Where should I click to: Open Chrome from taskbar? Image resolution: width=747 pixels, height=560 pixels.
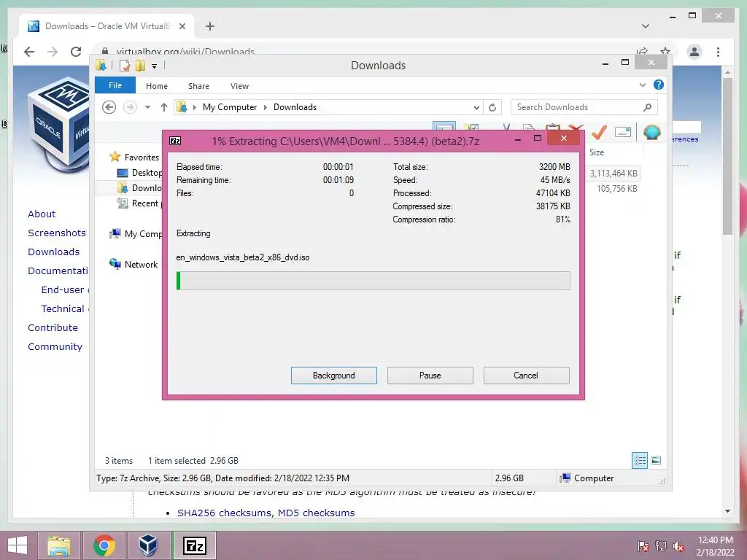[x=104, y=545]
